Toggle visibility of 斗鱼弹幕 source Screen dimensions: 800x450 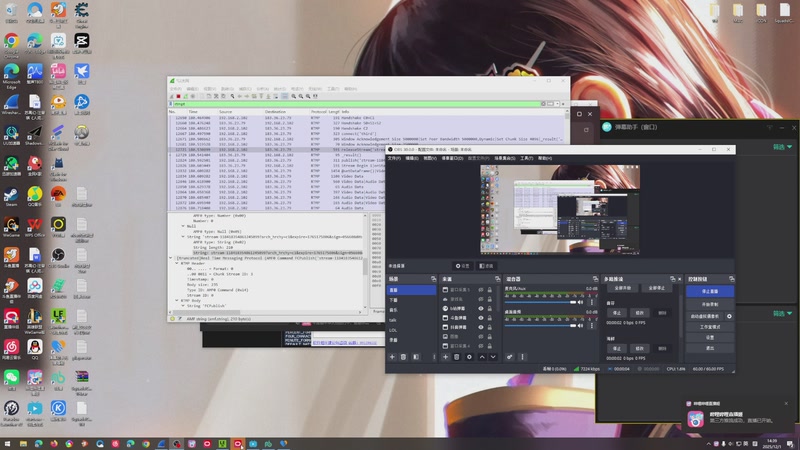[481, 318]
